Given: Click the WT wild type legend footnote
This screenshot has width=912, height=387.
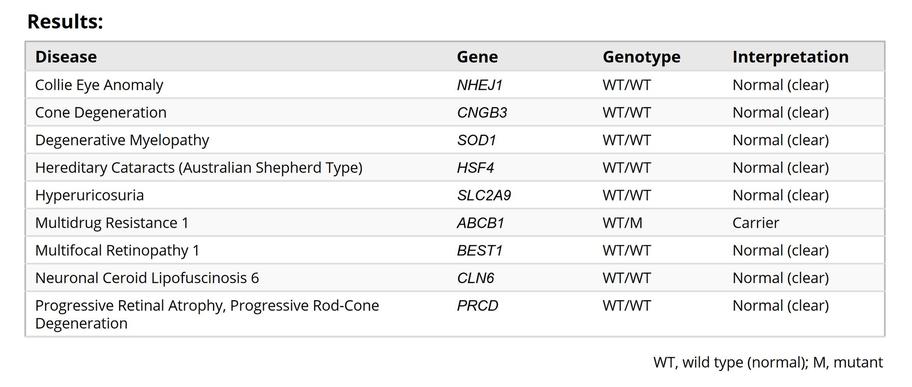Looking at the screenshot, I should click(768, 363).
